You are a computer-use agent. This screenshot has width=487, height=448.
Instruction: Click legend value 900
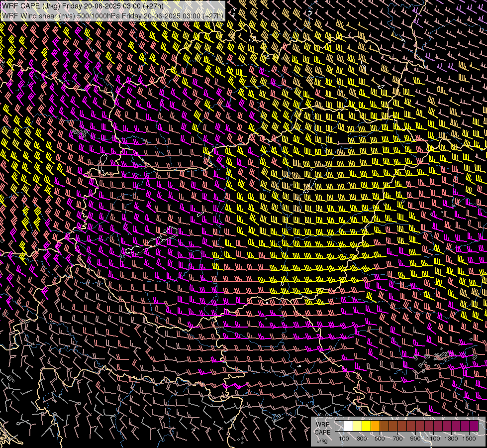click(x=415, y=439)
